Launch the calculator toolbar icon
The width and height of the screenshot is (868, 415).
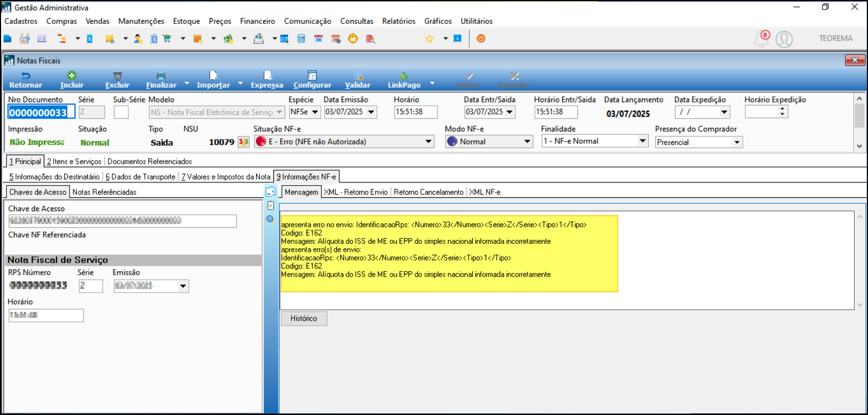pyautogui.click(x=301, y=39)
